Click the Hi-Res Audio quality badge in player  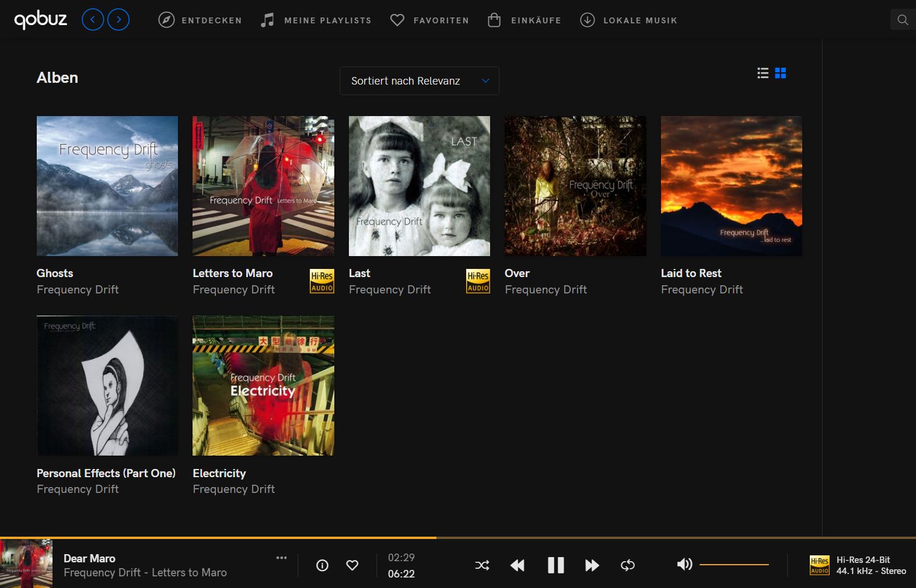[x=820, y=565]
